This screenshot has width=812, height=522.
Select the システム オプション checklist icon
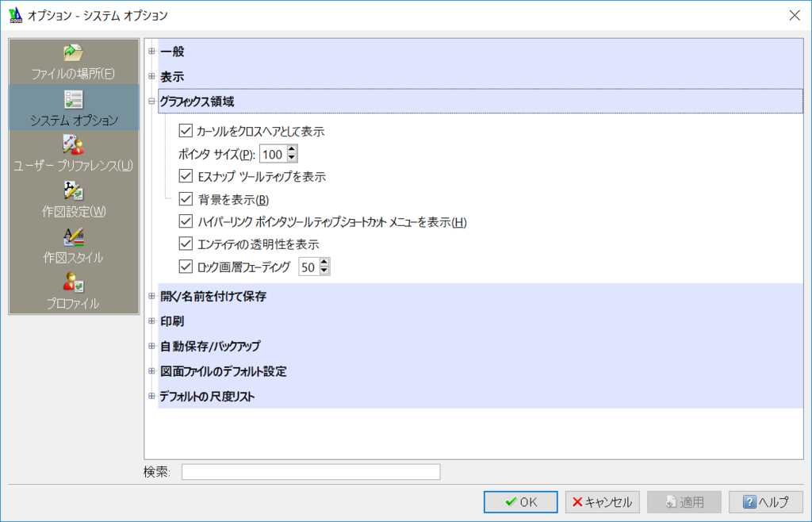[x=74, y=99]
